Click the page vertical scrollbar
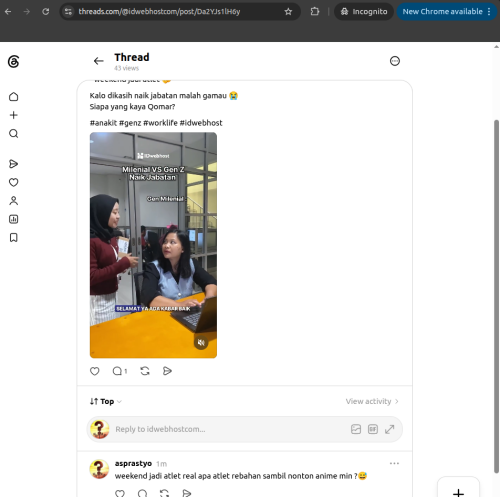The image size is (500, 497). click(x=496, y=296)
